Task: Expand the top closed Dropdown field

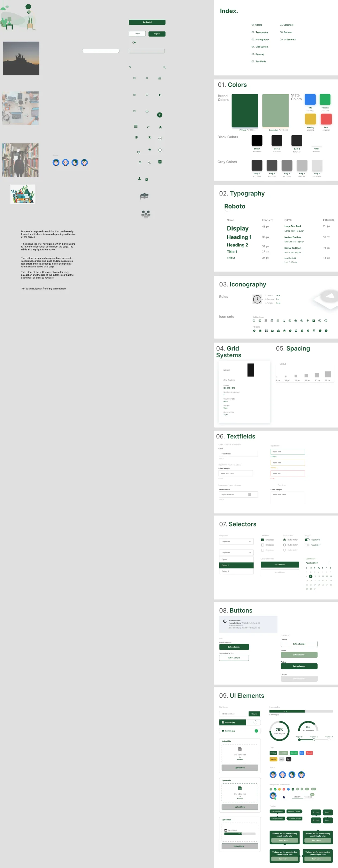Action: pos(236,541)
